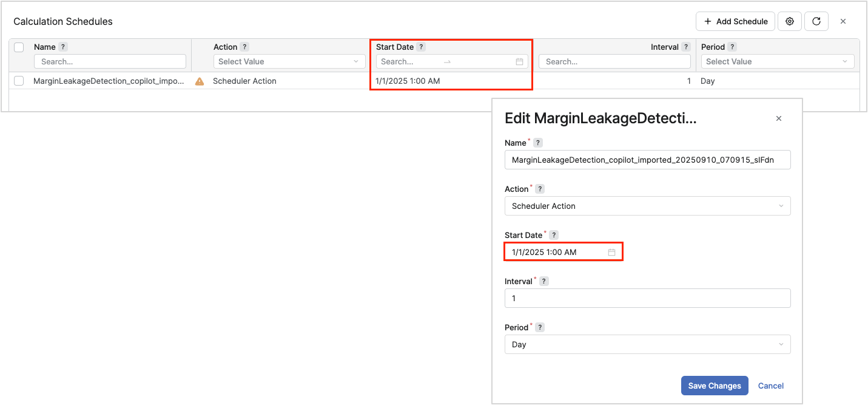Click the warning triangle icon in the row
Image resolution: width=868 pixels, height=405 pixels.
[200, 81]
